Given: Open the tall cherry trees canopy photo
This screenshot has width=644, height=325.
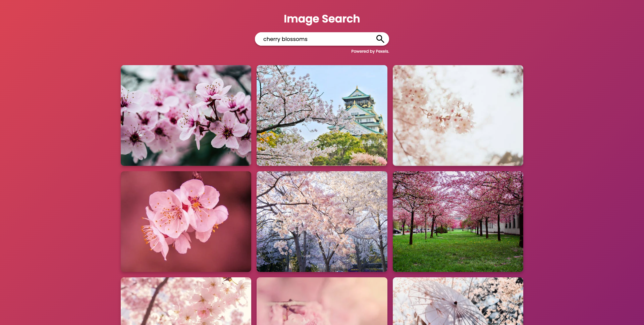Looking at the screenshot, I should [x=322, y=222].
